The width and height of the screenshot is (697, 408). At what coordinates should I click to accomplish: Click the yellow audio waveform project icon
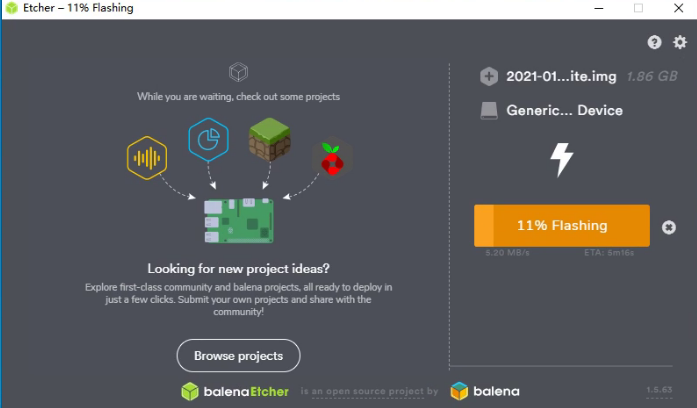coord(147,158)
